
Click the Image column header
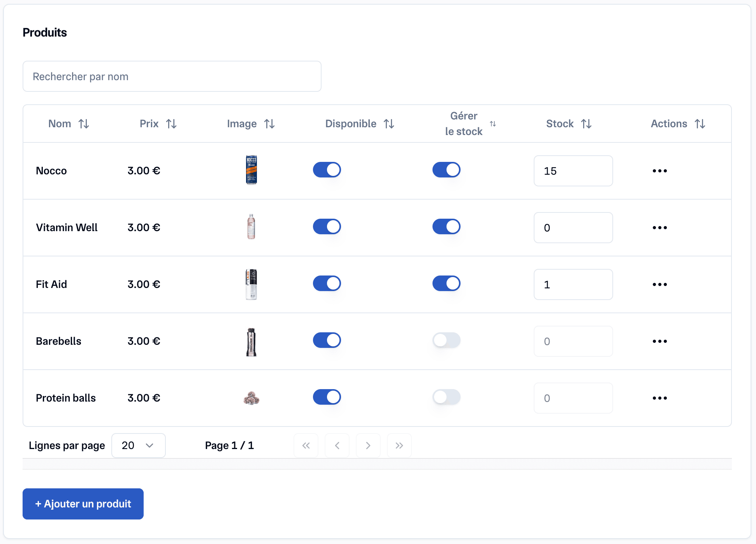pyautogui.click(x=242, y=124)
